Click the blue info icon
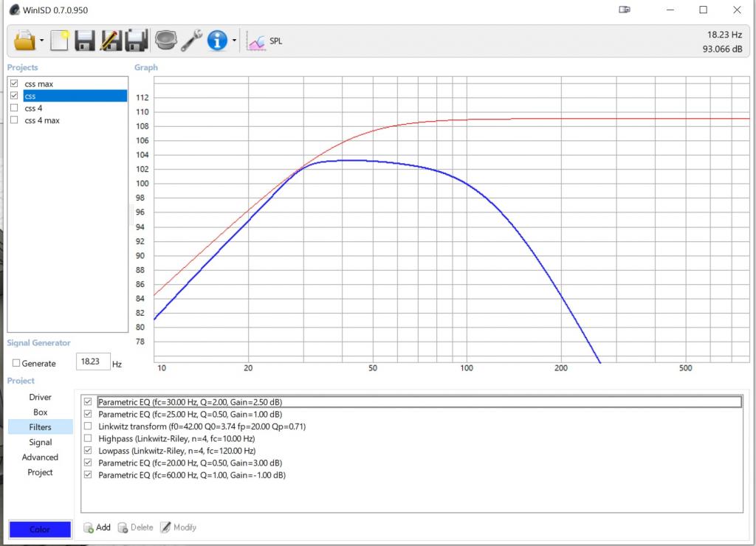 (217, 41)
